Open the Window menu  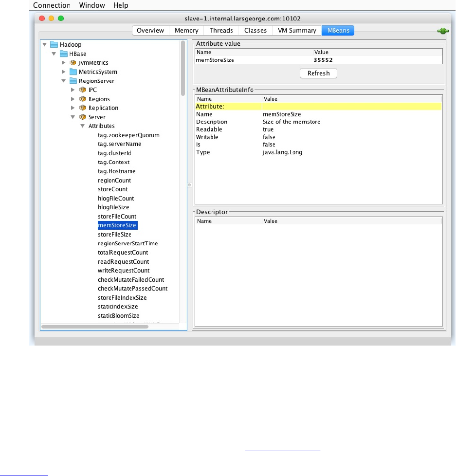(92, 5)
